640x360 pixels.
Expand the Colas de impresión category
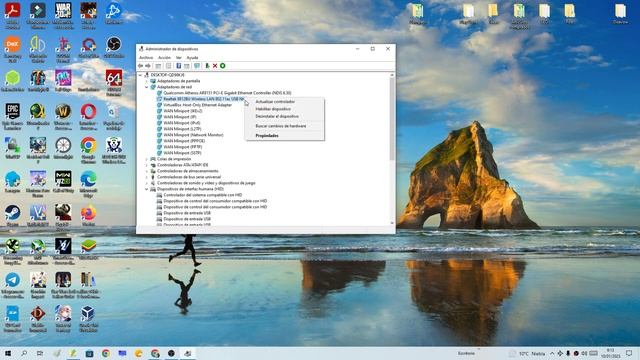147,159
